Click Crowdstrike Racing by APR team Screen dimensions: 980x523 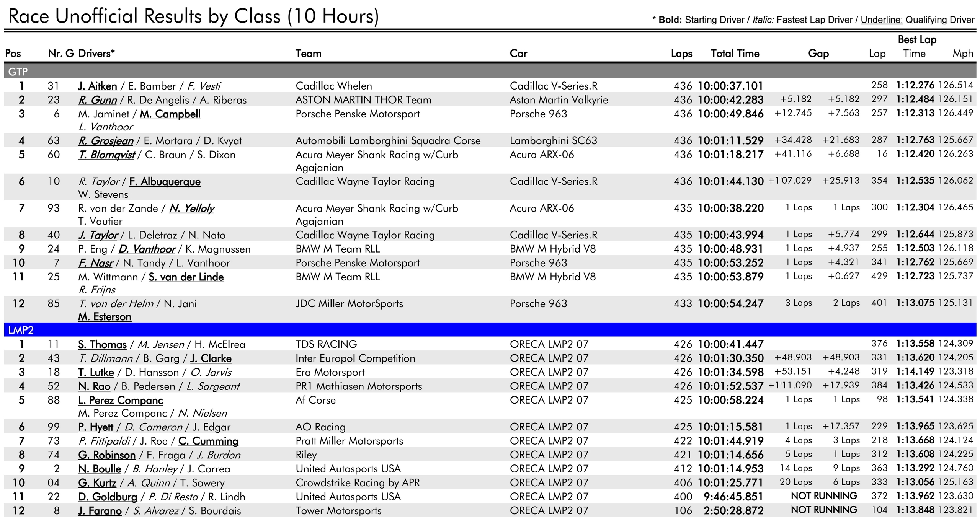(x=358, y=483)
